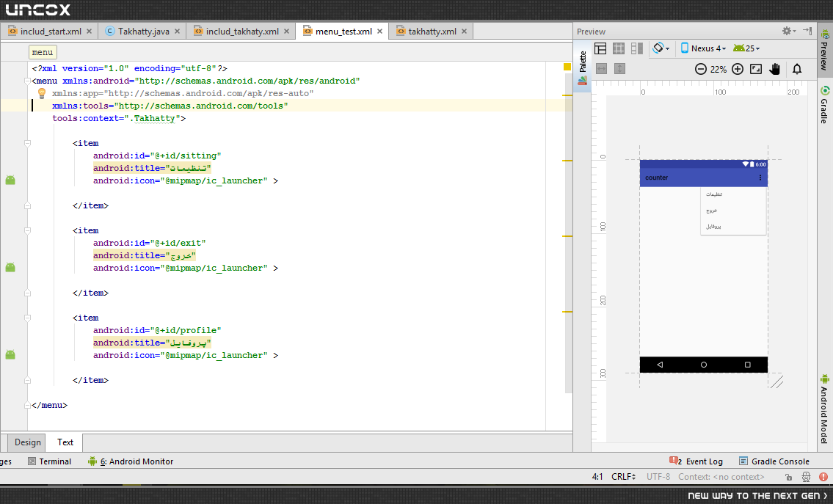This screenshot has width=833, height=504.
Task: Toggle file read-only lock icon
Action: point(789,477)
